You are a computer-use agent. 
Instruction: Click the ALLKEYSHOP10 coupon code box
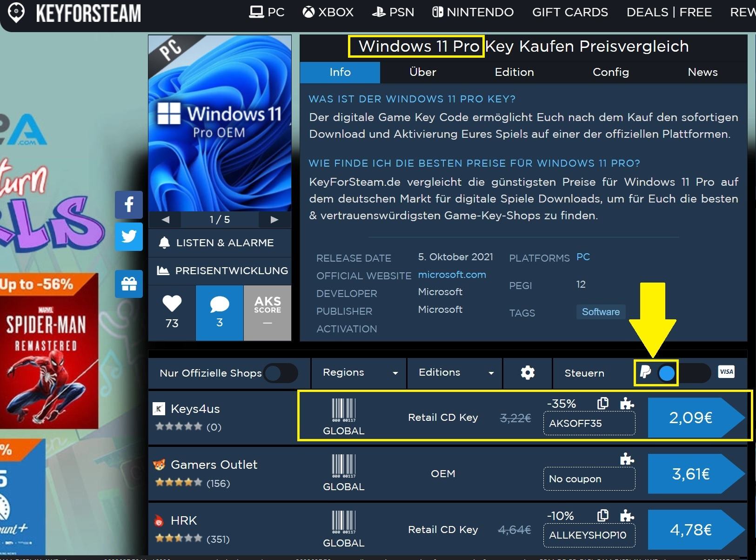point(589,535)
